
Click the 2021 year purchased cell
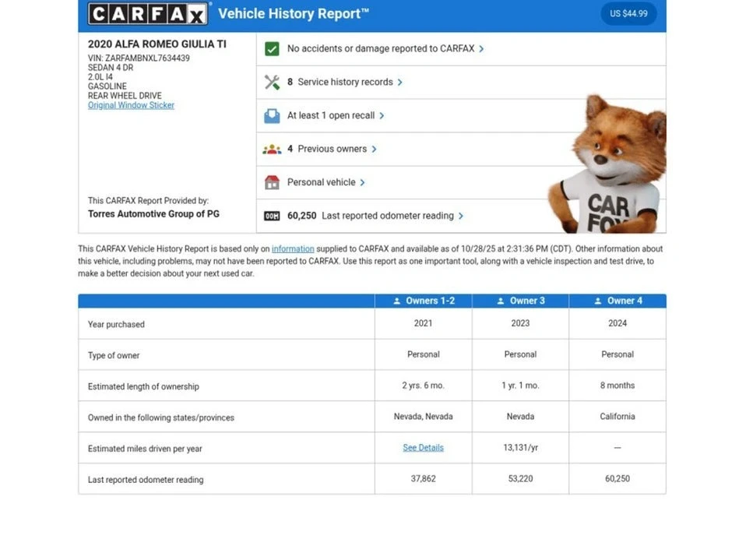[423, 323]
